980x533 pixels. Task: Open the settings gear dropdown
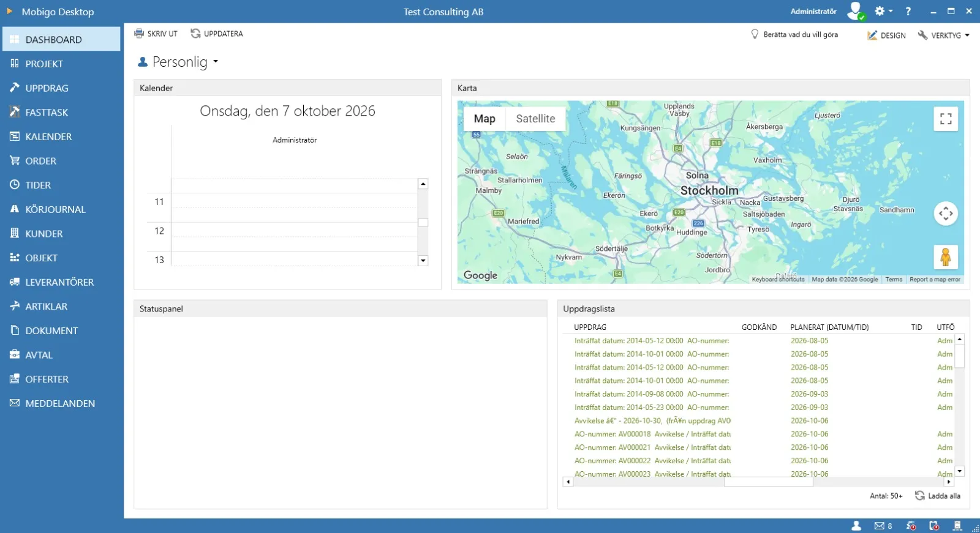click(x=883, y=11)
